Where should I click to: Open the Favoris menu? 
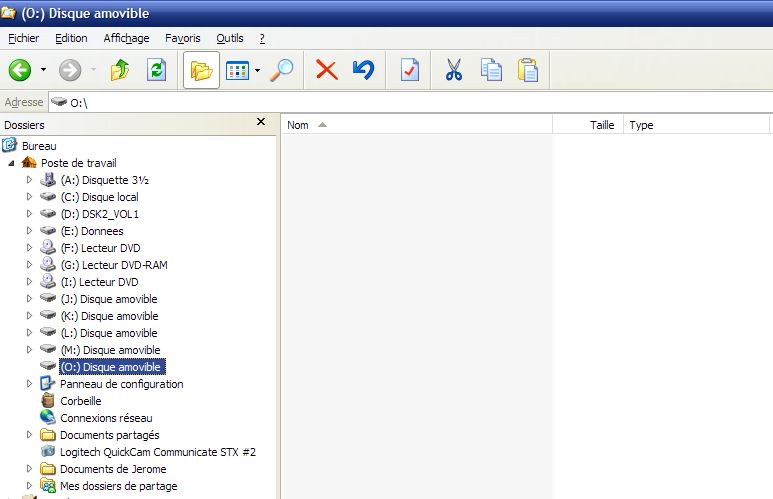point(182,38)
